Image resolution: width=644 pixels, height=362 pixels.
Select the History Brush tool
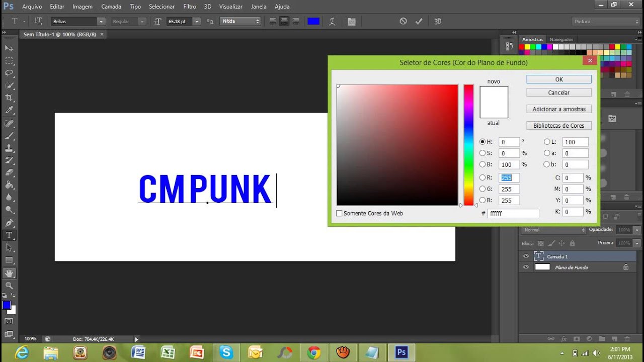click(x=9, y=160)
